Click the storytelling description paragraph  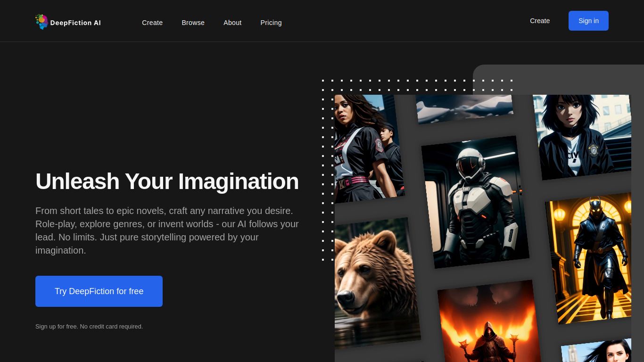167,230
